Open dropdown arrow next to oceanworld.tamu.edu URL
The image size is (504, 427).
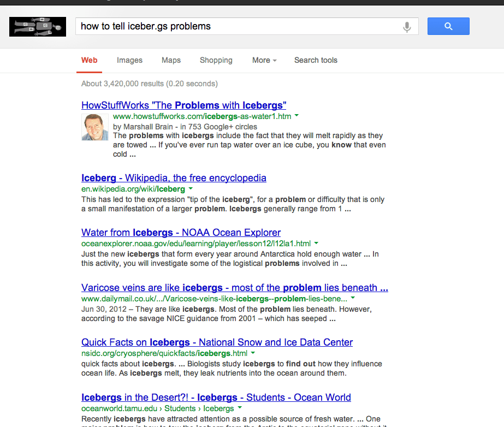(240, 408)
